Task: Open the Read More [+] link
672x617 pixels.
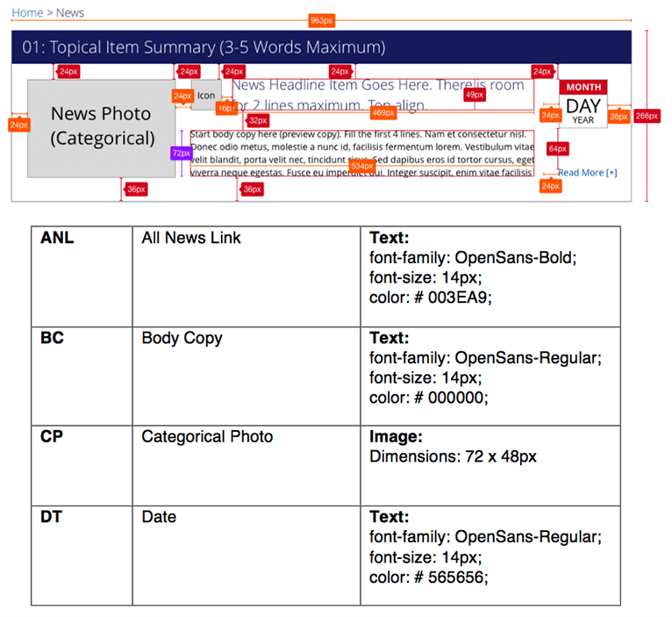Action: [587, 173]
